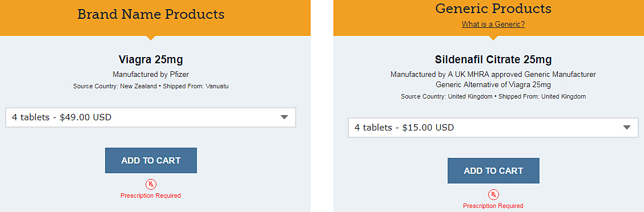Click the Sildenafil Citrate 25mg product title
The image size is (644, 212).
(493, 59)
